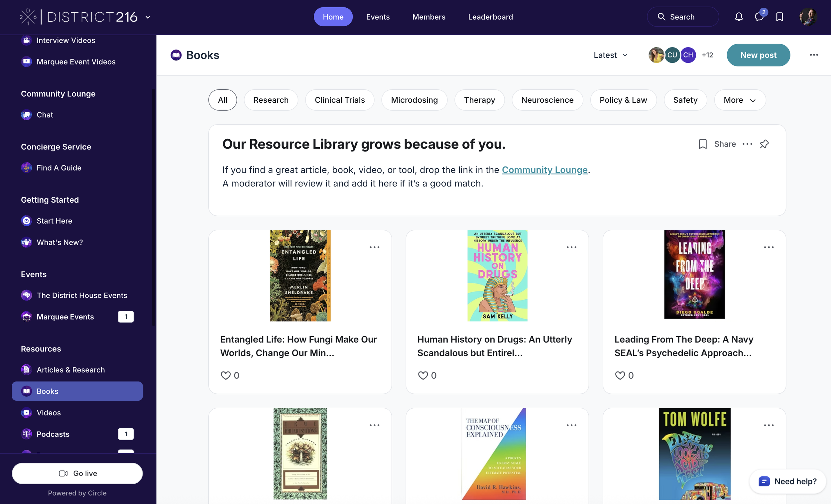The height and width of the screenshot is (504, 831).
Task: Filter books by Research topic
Action: 271,100
